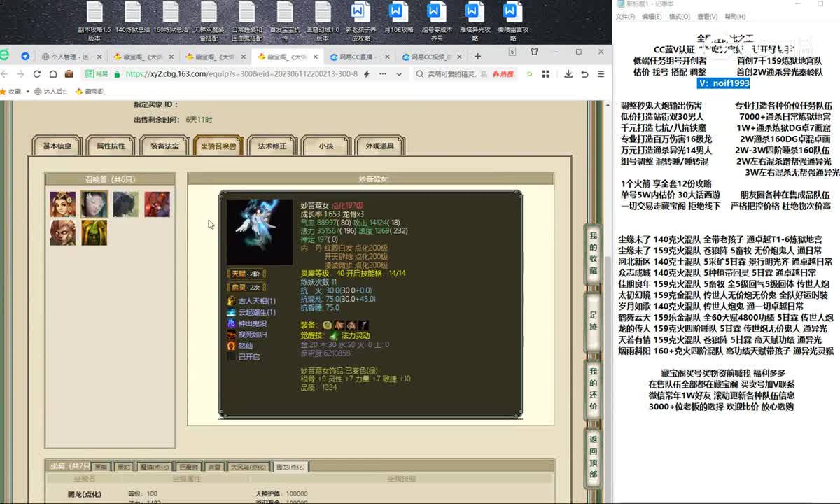
Task: Click the 法力灵动 awakening skill icon
Action: tap(335, 337)
